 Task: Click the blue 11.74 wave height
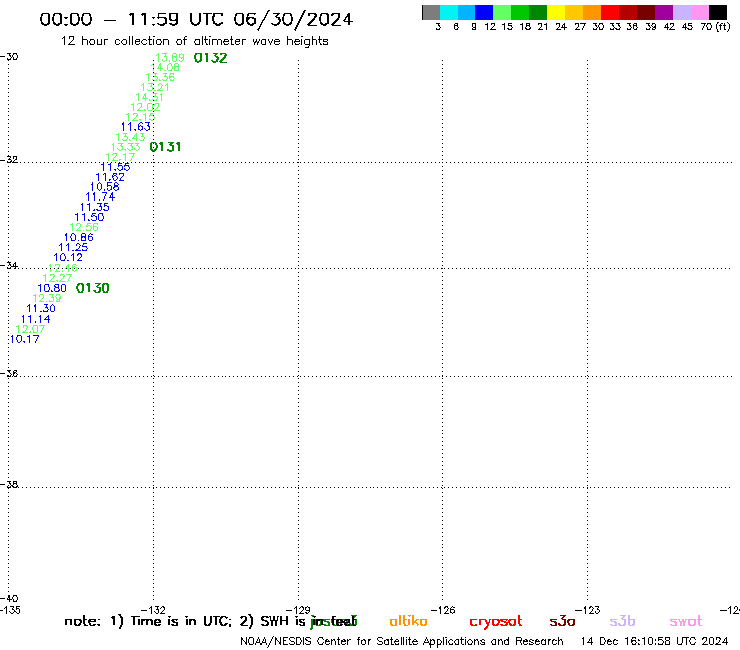(100, 197)
